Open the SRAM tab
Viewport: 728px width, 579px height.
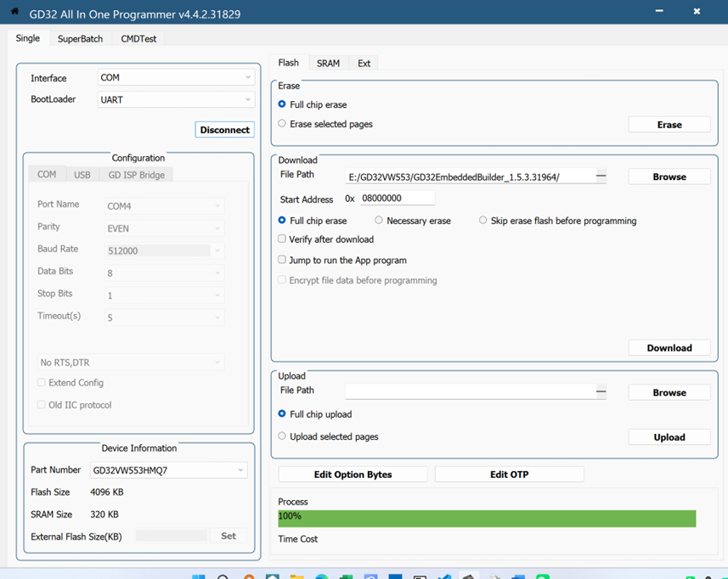coord(328,63)
